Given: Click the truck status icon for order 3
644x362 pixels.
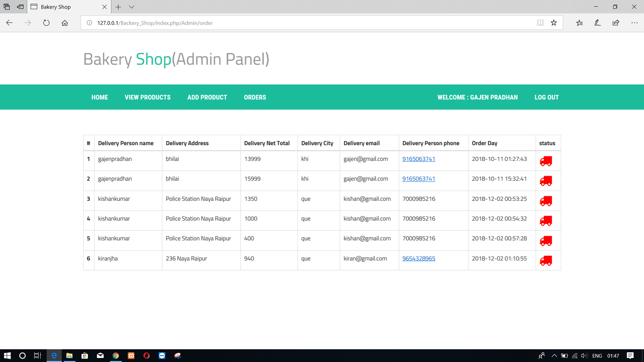Looking at the screenshot, I should (x=545, y=201).
